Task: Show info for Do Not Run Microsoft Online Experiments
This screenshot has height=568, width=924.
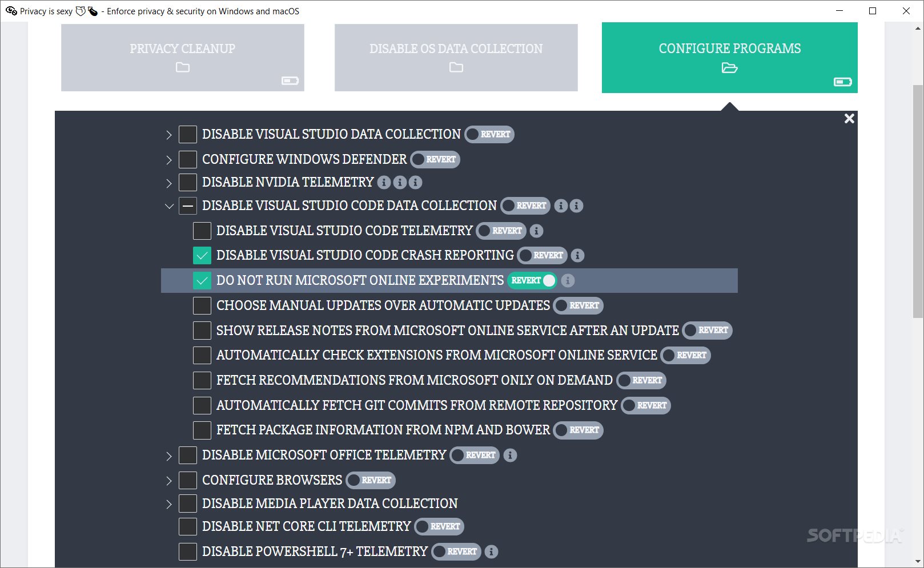Action: 568,281
